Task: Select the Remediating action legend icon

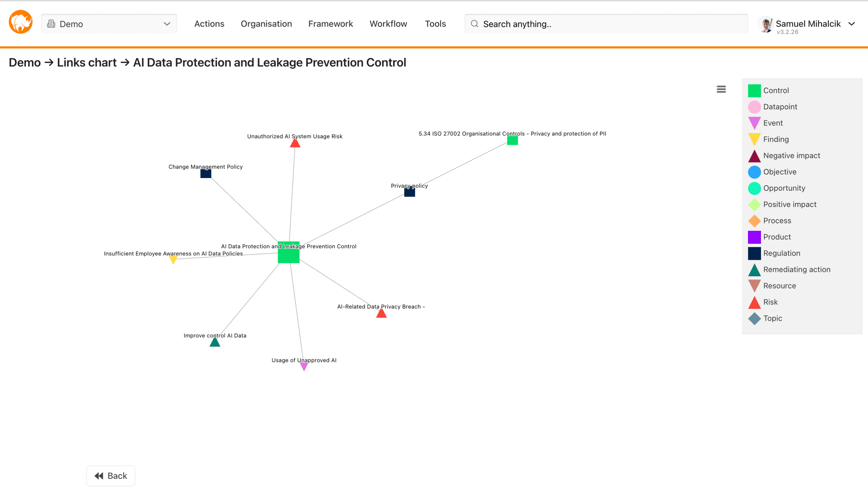Action: coord(755,270)
